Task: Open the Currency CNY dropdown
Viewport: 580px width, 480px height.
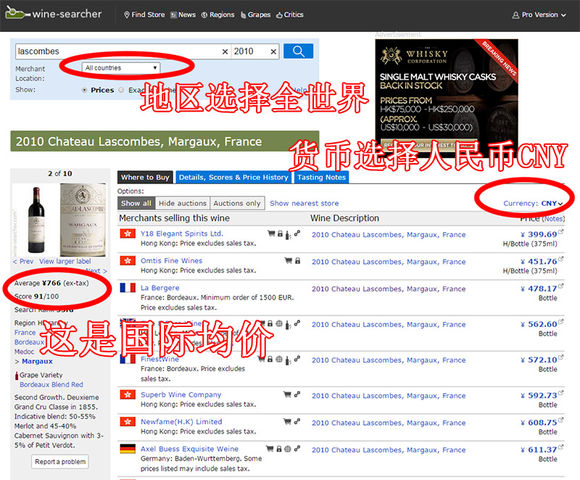Action: click(533, 203)
